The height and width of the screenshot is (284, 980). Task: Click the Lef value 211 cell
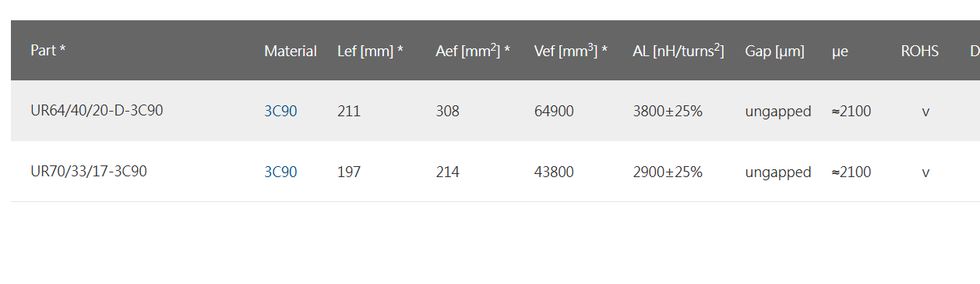point(349,111)
